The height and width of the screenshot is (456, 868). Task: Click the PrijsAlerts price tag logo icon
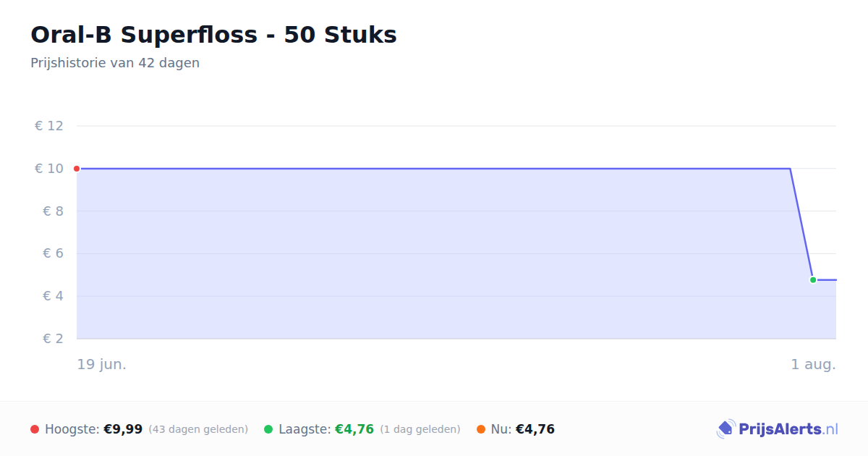(x=726, y=429)
